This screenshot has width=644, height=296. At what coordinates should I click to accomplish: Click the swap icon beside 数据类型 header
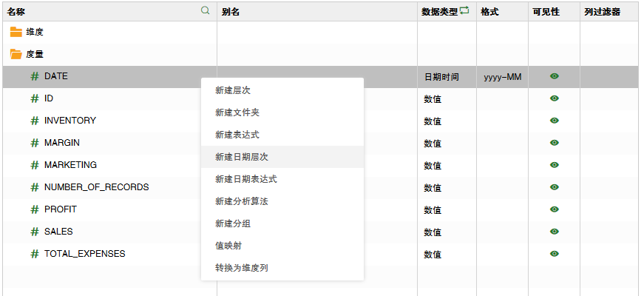[x=464, y=11]
